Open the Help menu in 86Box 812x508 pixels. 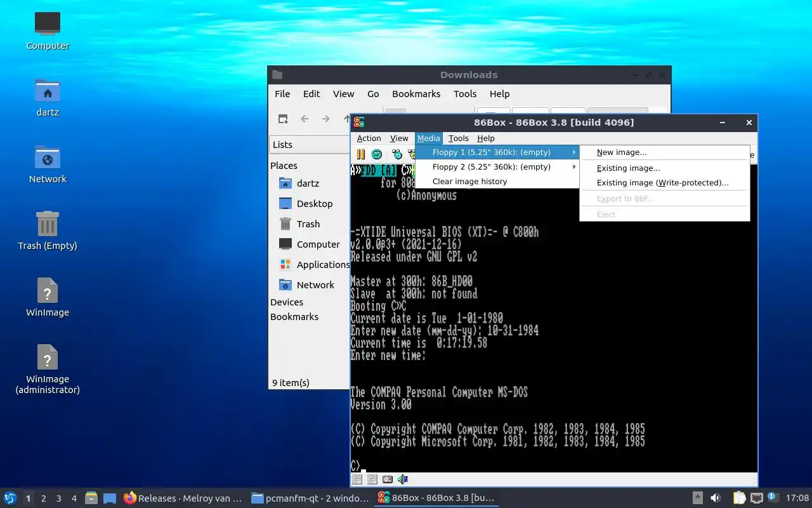[486, 138]
